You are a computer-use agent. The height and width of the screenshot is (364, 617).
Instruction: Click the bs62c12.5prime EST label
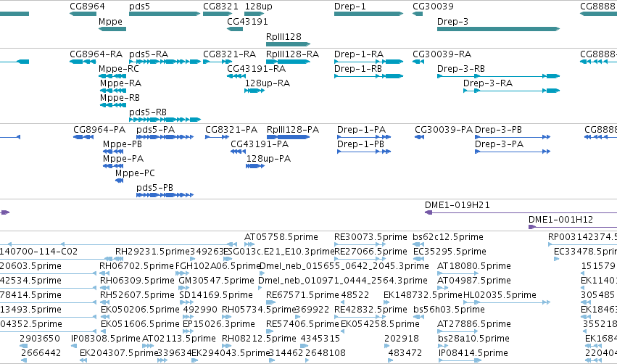(x=448, y=237)
